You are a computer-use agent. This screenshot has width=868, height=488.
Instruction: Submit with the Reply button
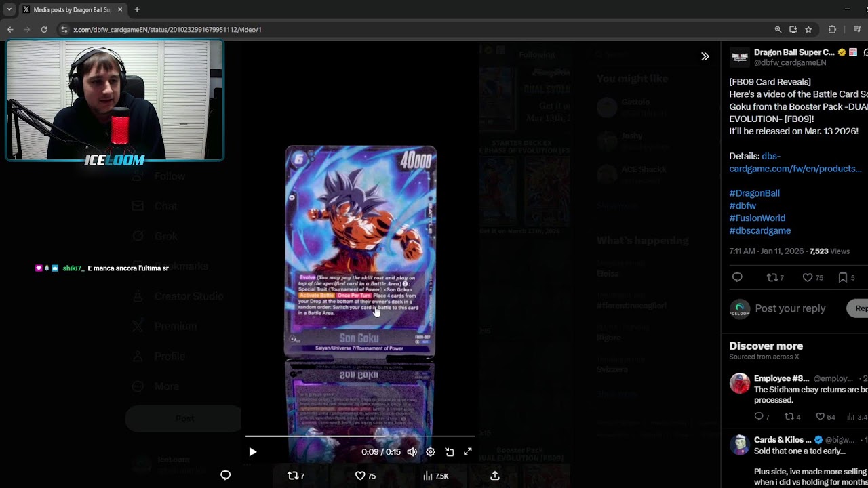coord(858,308)
